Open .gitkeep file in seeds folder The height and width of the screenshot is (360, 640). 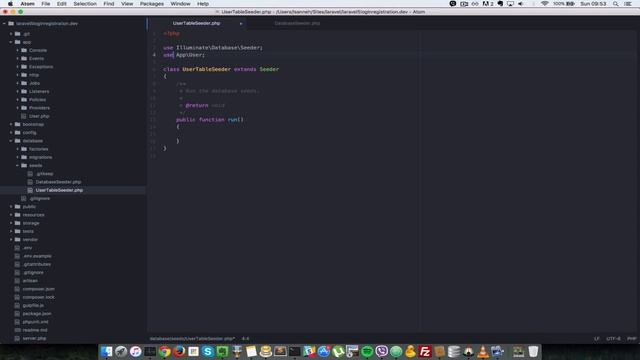coord(44,174)
